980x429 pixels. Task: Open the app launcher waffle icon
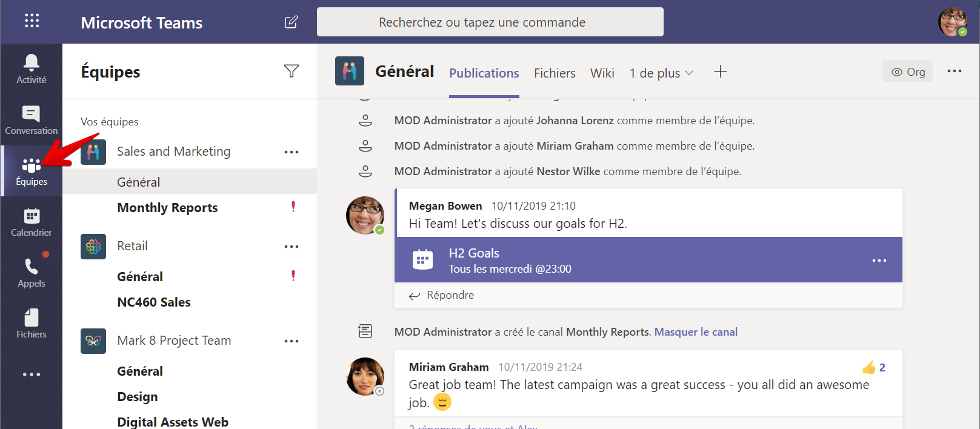(32, 21)
